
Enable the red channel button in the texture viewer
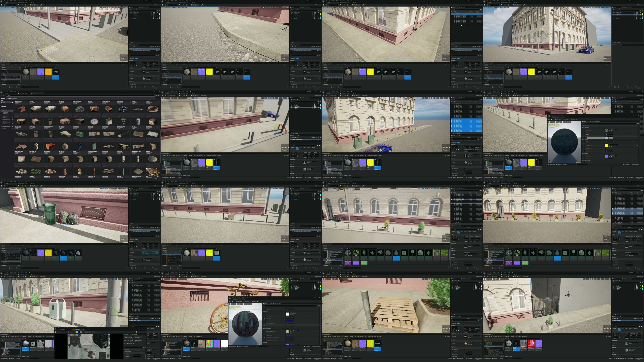pos(75,332)
